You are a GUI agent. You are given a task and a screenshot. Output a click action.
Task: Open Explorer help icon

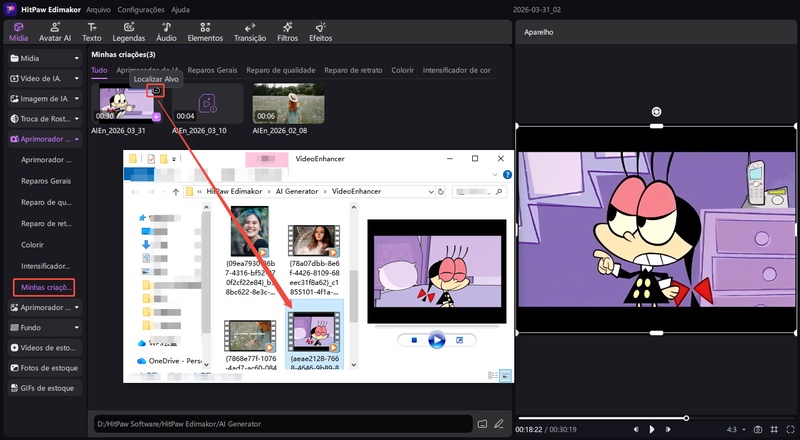[507, 175]
